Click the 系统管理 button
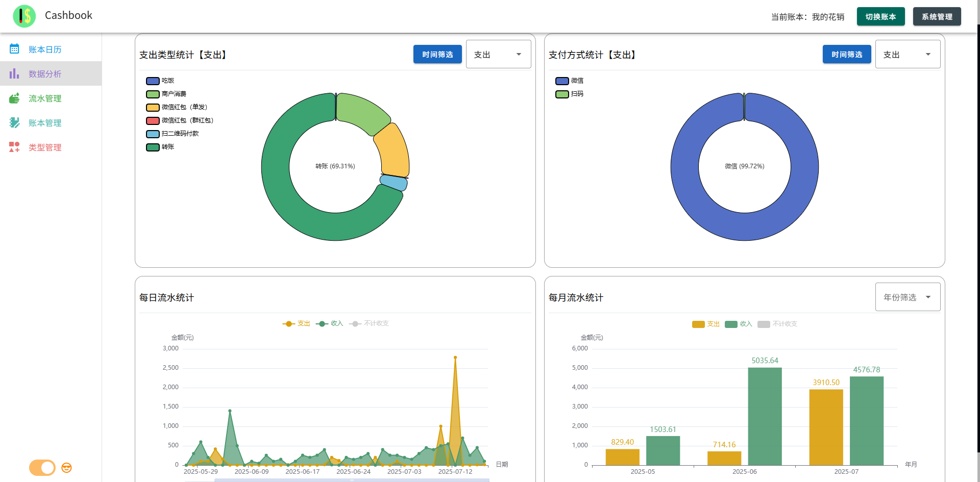Screen dimensions: 980x482 (937, 16)
